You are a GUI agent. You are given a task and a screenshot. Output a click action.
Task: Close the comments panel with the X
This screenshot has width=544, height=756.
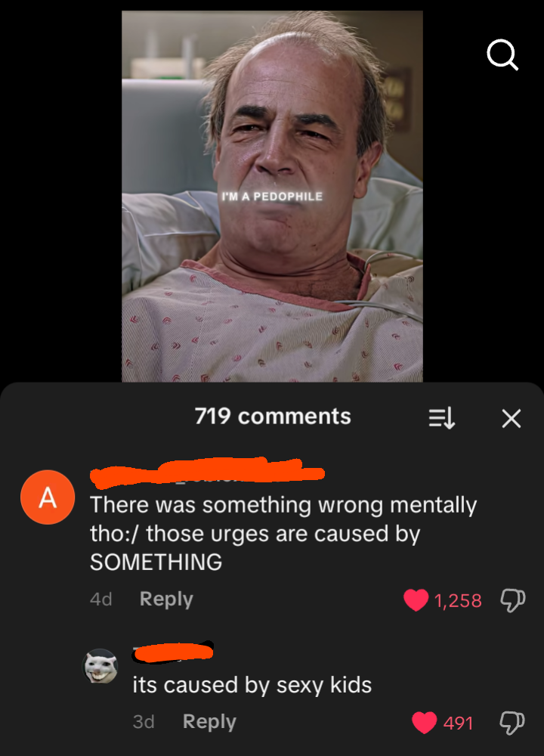[x=512, y=418]
